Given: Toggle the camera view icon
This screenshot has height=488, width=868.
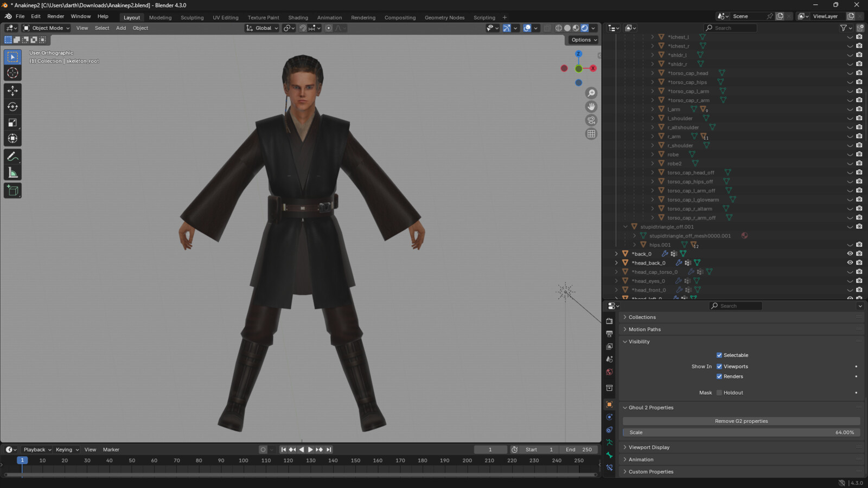Looking at the screenshot, I should coord(591,120).
